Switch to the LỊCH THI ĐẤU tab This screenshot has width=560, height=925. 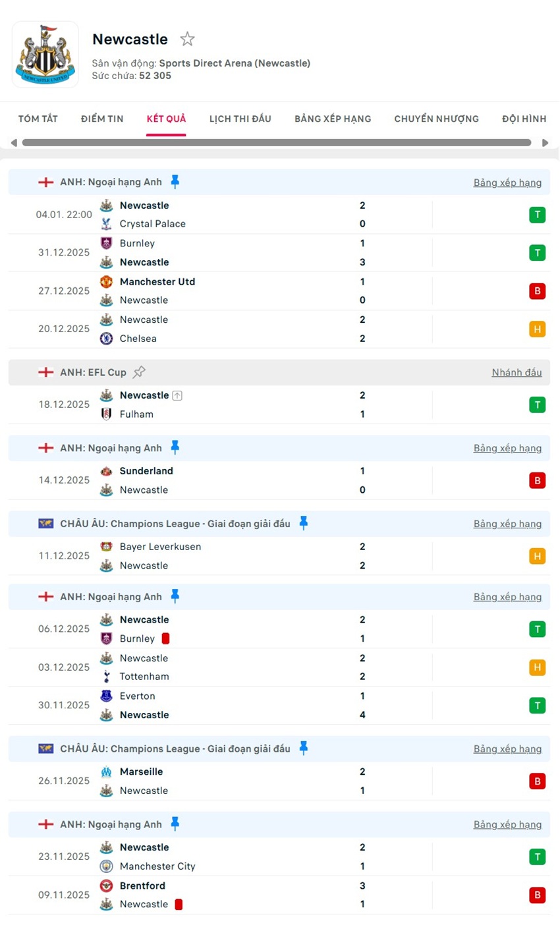(x=242, y=119)
